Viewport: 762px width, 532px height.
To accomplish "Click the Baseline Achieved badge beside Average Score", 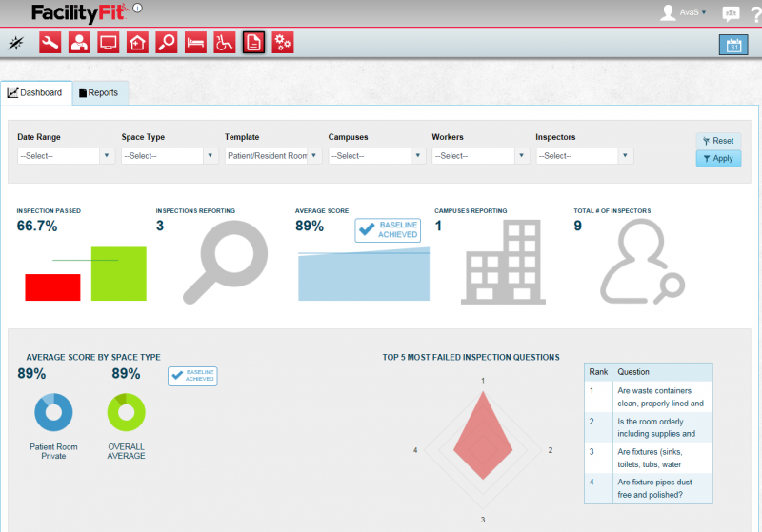I will pyautogui.click(x=388, y=230).
